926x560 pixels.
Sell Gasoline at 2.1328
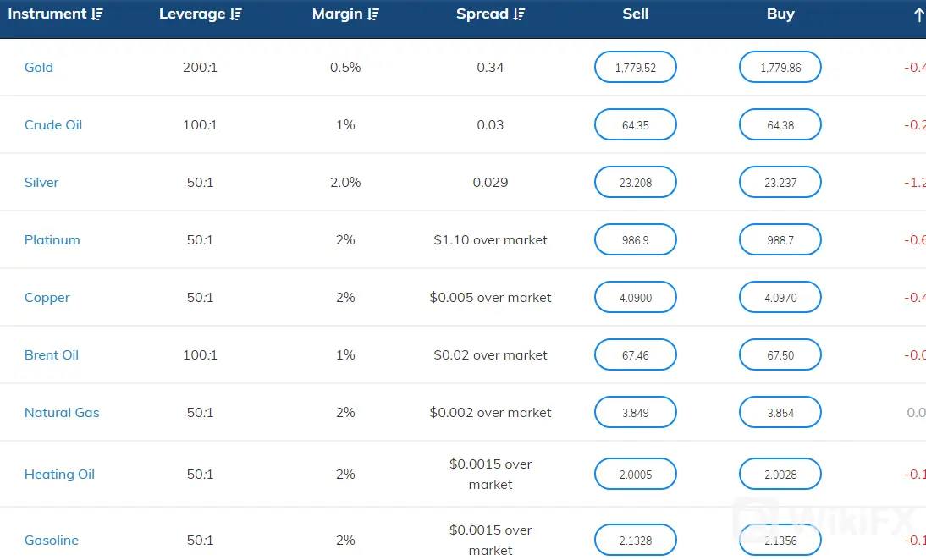click(x=636, y=541)
